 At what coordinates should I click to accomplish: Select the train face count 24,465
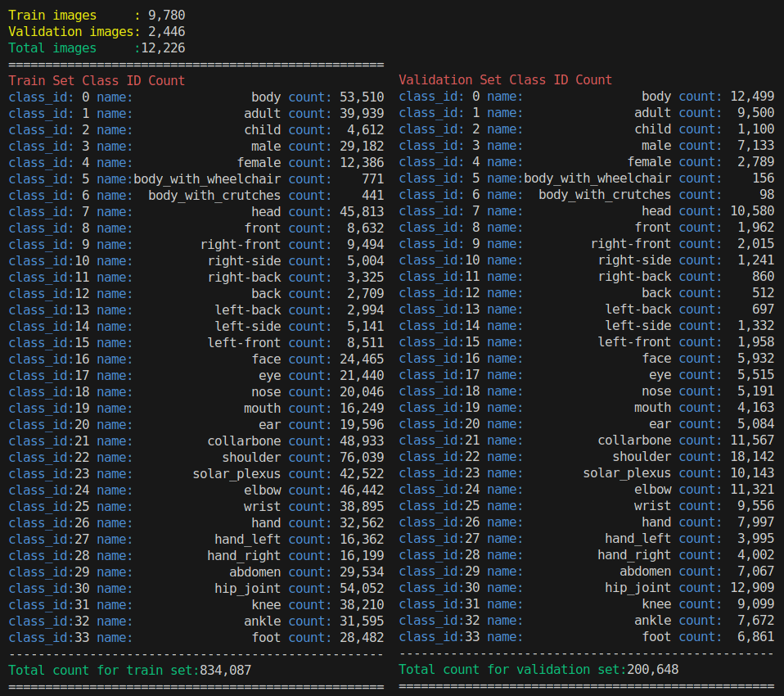pos(362,359)
